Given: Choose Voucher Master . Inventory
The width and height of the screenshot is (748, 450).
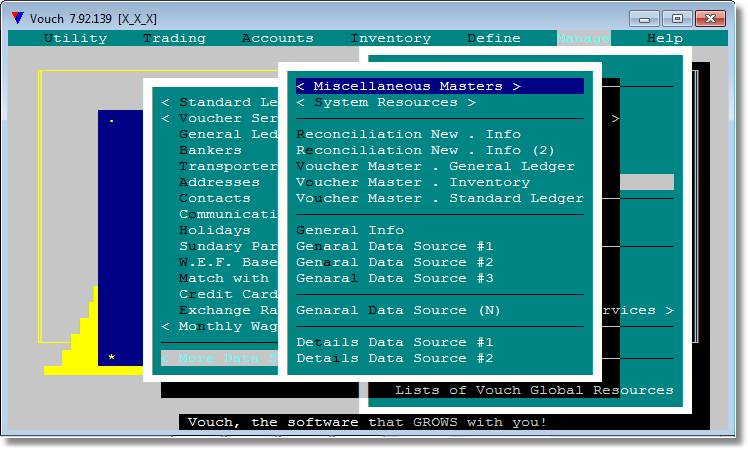Looking at the screenshot, I should [413, 182].
